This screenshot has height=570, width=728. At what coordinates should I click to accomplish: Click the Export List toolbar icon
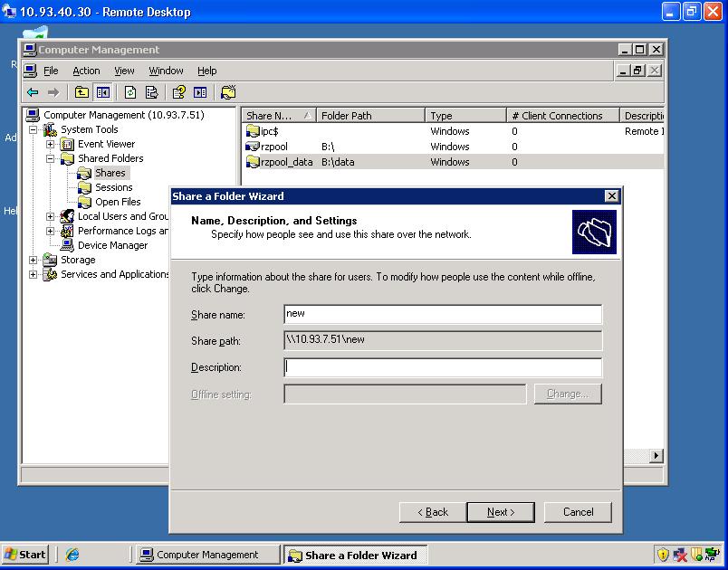pos(151,92)
